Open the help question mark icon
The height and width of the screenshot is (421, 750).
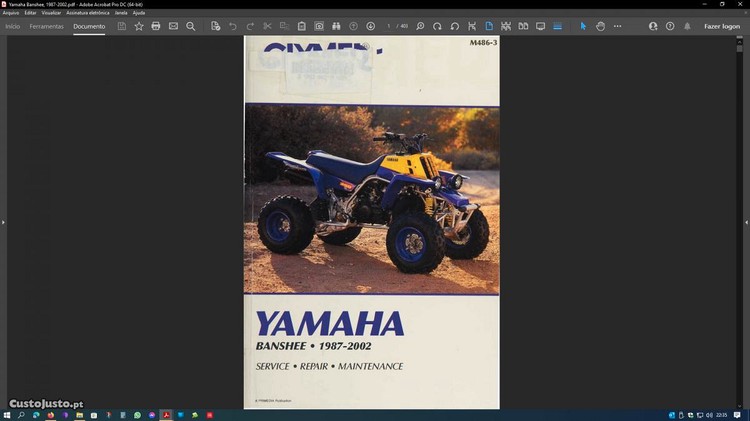(670, 26)
